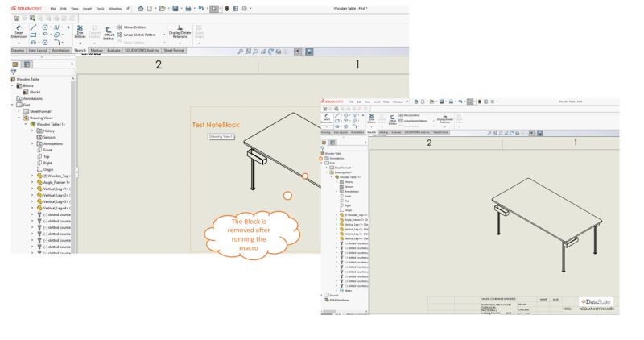Open SOLIDWORKS Add-Ins tab in left window

point(142,51)
